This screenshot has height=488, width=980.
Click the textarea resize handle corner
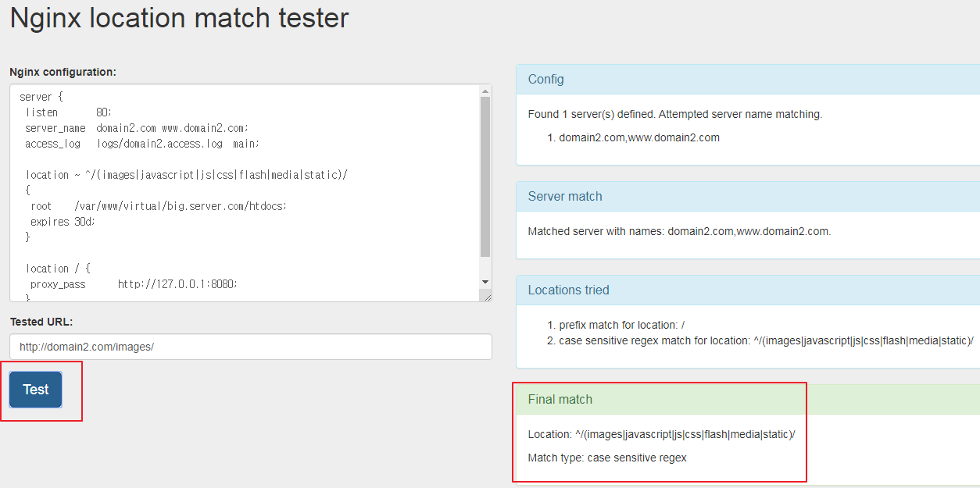pos(487,297)
